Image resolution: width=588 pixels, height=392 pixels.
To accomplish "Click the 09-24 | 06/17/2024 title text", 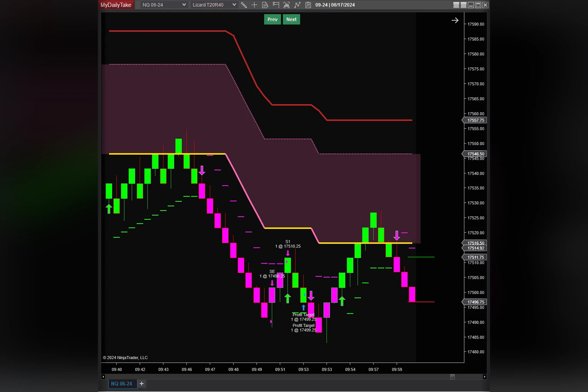I will pos(335,5).
